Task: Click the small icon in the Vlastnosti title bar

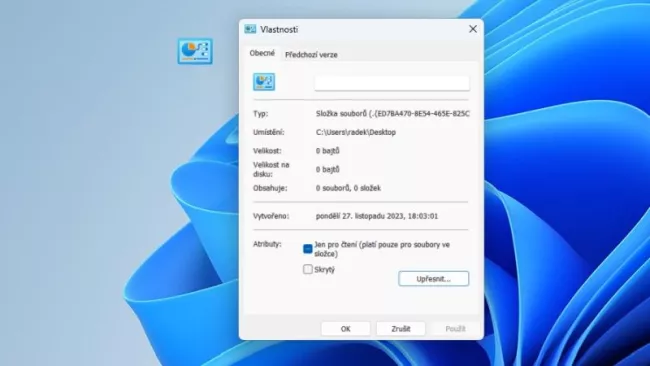Action: click(x=250, y=29)
